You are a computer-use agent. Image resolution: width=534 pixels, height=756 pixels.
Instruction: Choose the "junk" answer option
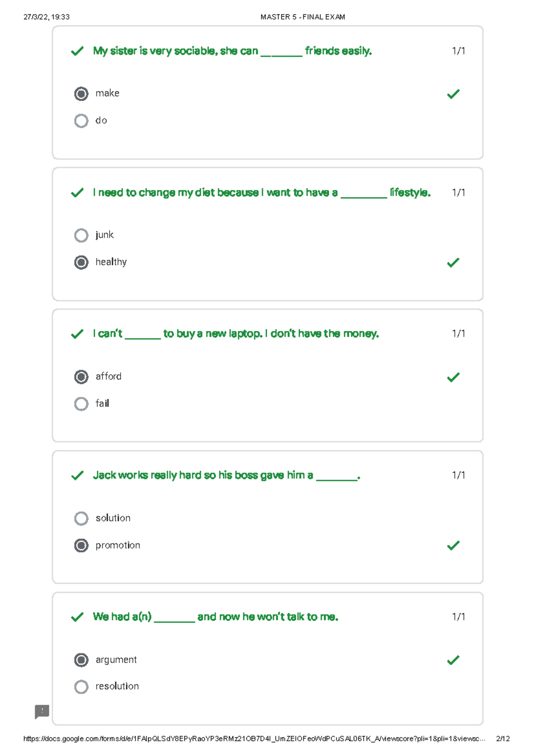tap(81, 235)
